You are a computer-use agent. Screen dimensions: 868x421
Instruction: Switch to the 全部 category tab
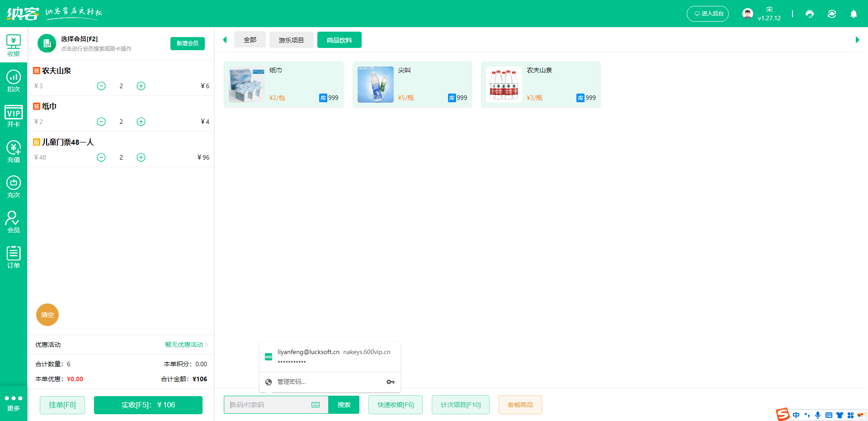tap(250, 40)
